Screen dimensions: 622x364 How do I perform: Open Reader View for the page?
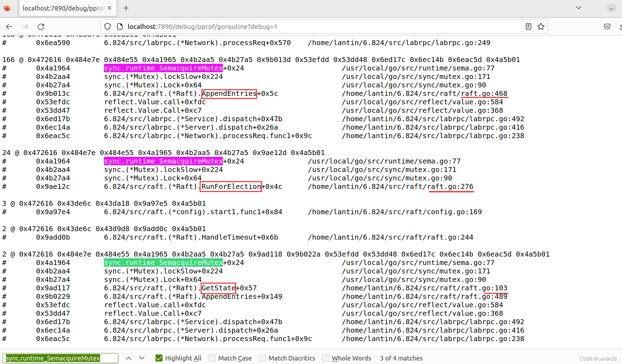tap(528, 26)
